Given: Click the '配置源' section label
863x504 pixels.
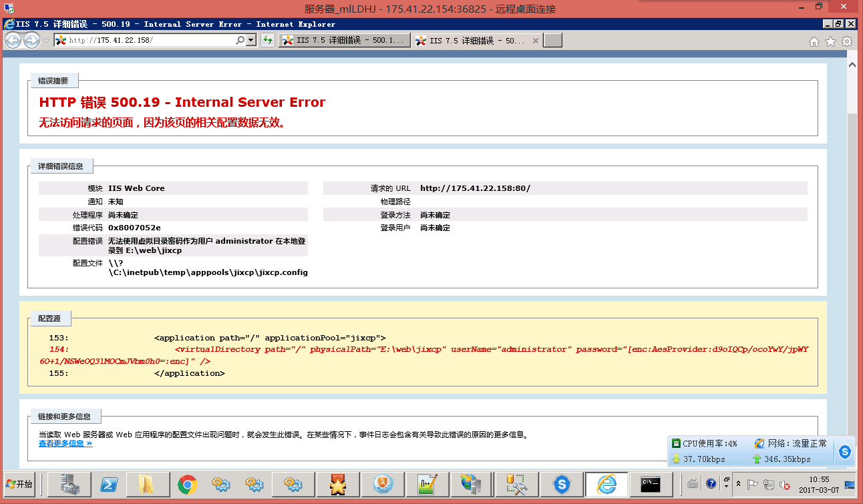Looking at the screenshot, I should pos(50,319).
